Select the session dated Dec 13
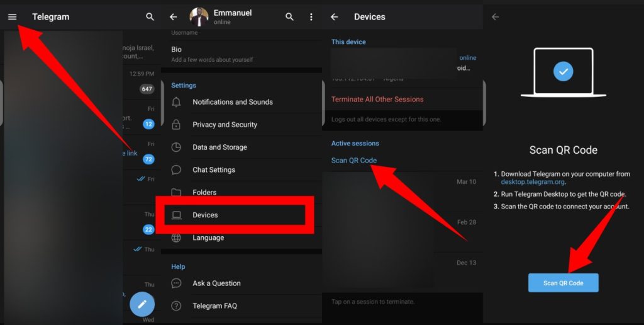Screen dimensions: 644x325 click(x=402, y=271)
